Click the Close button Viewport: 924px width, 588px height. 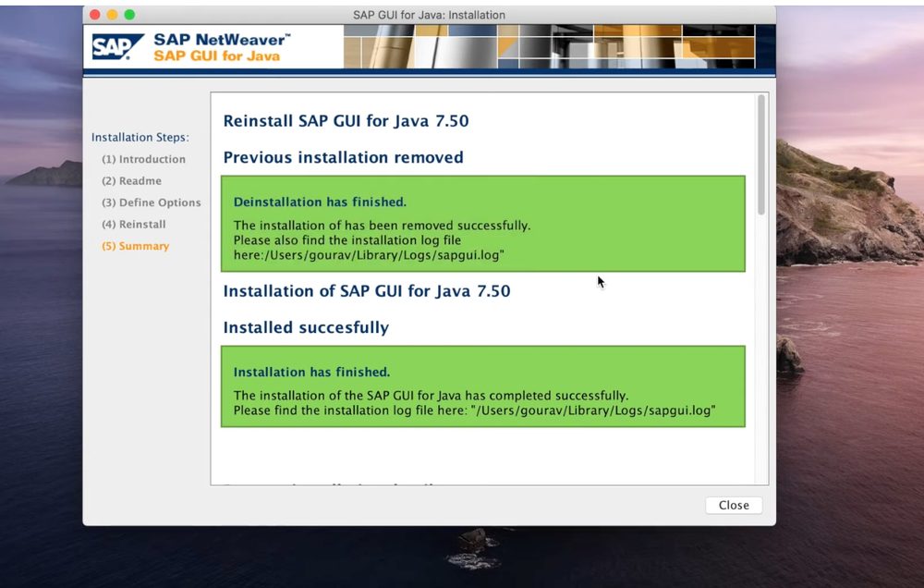point(734,505)
